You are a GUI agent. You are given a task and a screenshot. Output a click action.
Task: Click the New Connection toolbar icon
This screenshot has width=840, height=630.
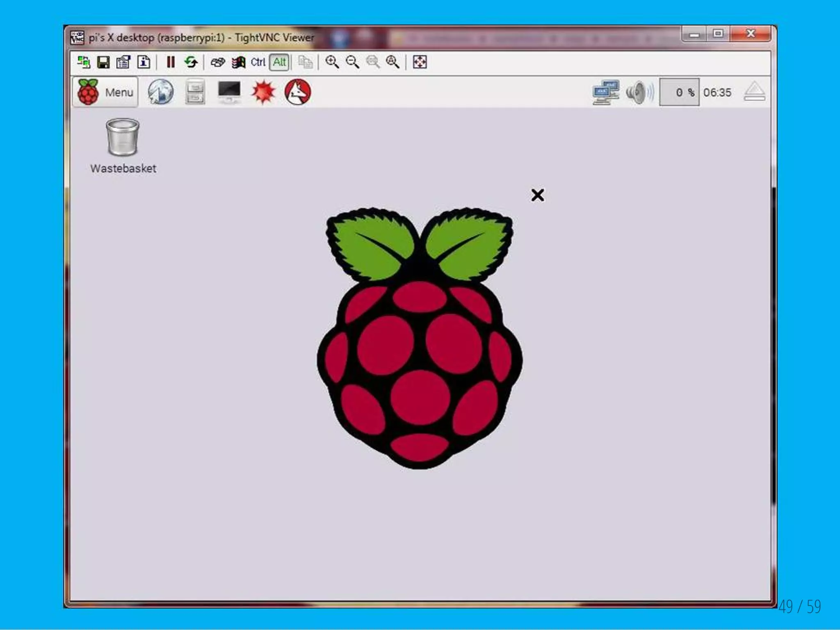click(84, 62)
